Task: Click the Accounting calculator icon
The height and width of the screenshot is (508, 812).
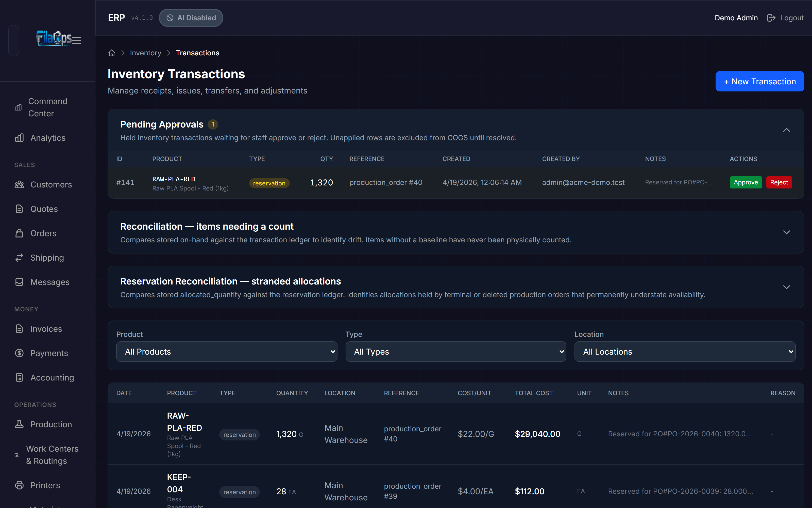Action: [x=19, y=377]
